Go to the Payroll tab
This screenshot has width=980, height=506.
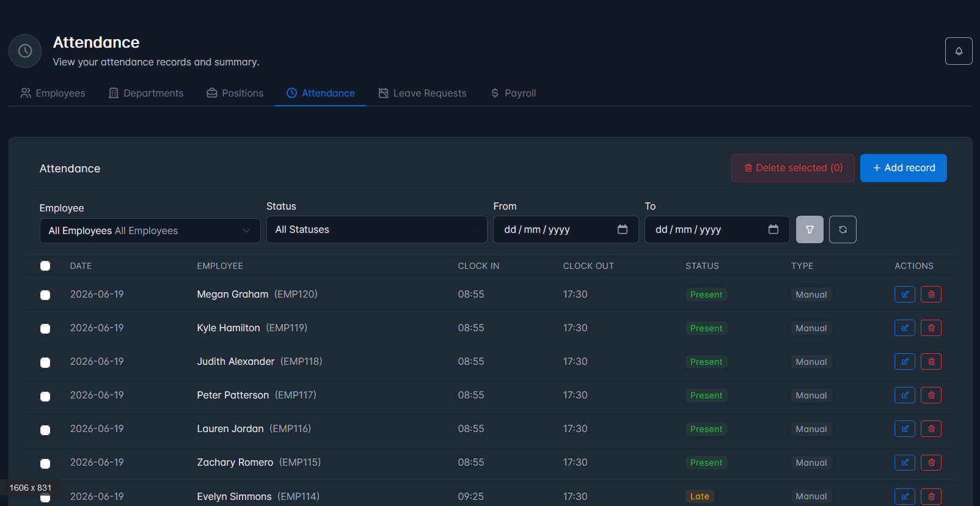pyautogui.click(x=513, y=93)
